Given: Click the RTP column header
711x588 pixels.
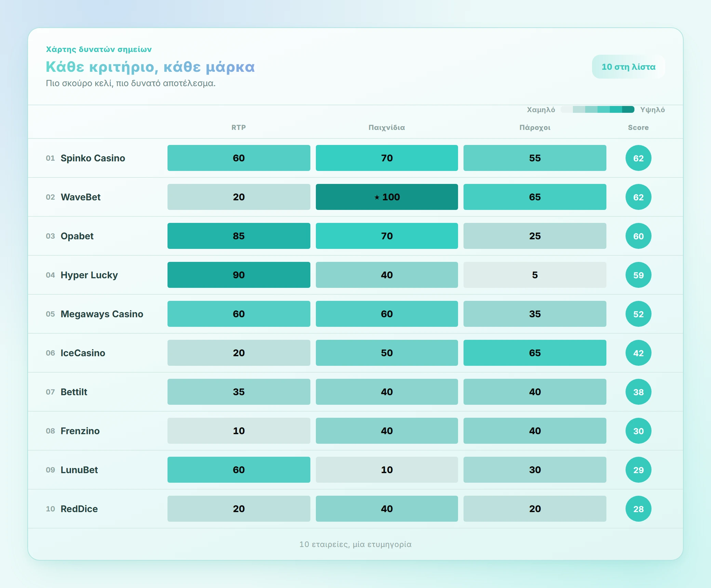Looking at the screenshot, I should (x=239, y=128).
